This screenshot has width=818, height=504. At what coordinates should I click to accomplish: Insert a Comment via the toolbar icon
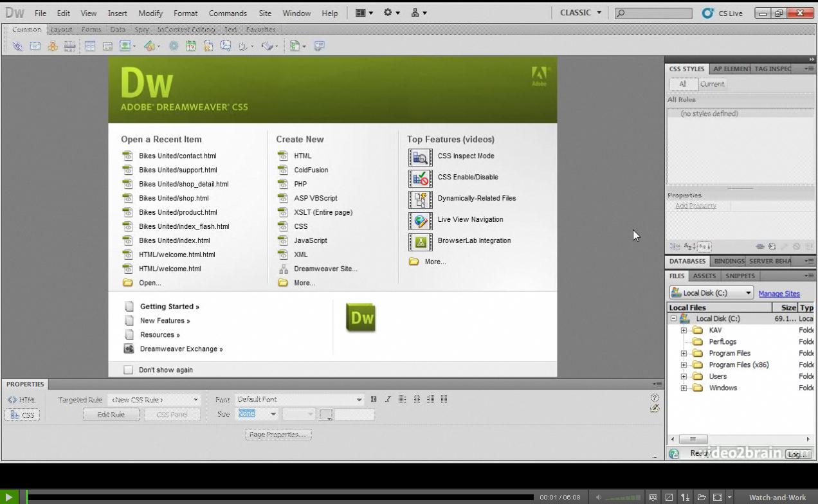pos(225,46)
